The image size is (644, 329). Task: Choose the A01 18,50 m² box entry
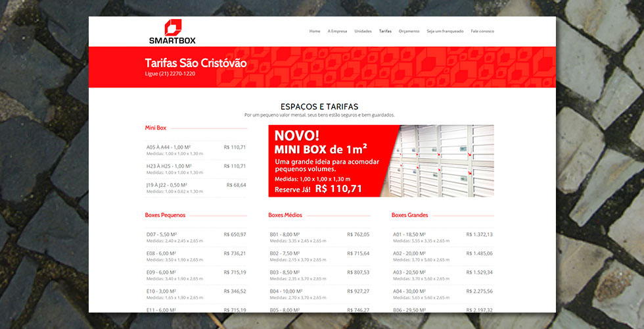point(442,238)
